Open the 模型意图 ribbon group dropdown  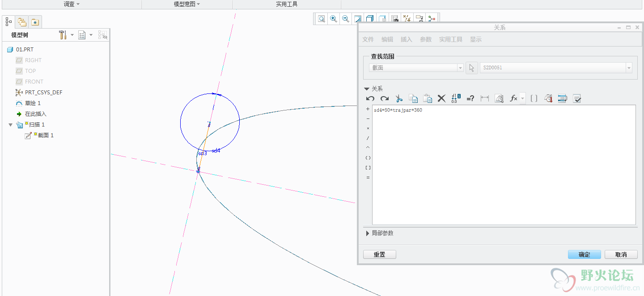tap(187, 4)
